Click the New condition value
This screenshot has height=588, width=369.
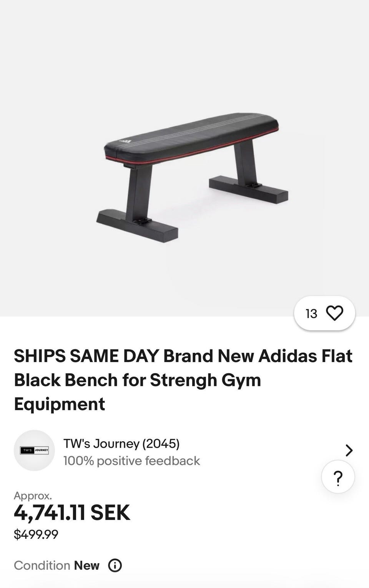[x=87, y=565]
